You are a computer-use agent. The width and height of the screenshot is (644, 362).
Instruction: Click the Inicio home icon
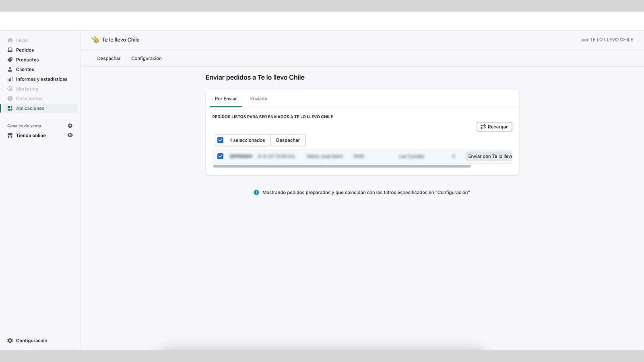point(10,40)
